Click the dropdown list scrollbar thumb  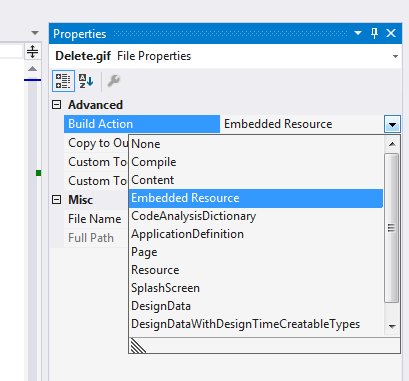[392, 228]
